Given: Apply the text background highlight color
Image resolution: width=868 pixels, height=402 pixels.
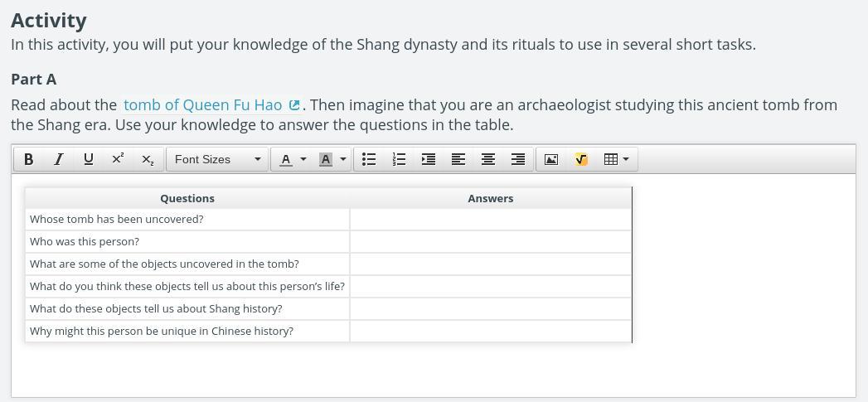Looking at the screenshot, I should [x=326, y=159].
